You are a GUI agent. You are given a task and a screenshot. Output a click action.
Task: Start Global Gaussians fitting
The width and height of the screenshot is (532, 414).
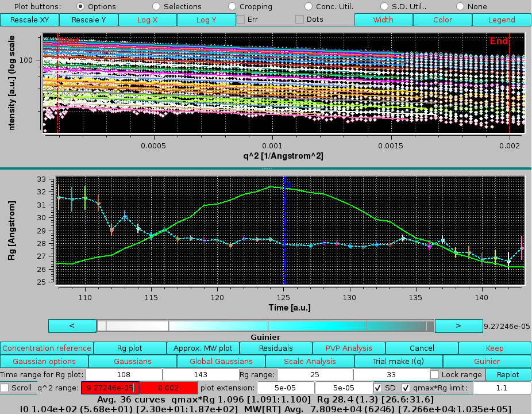pos(220,362)
